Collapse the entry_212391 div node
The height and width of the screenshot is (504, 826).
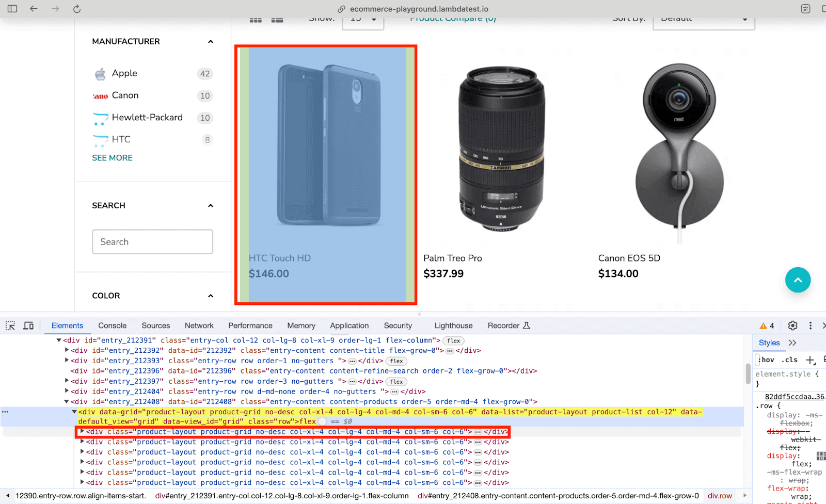59,340
